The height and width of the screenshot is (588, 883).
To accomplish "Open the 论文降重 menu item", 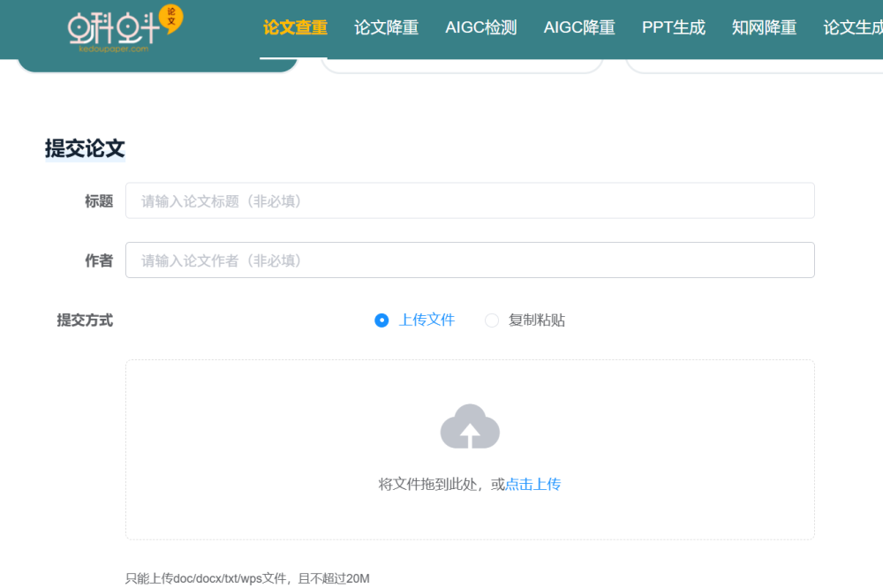I will point(385,27).
